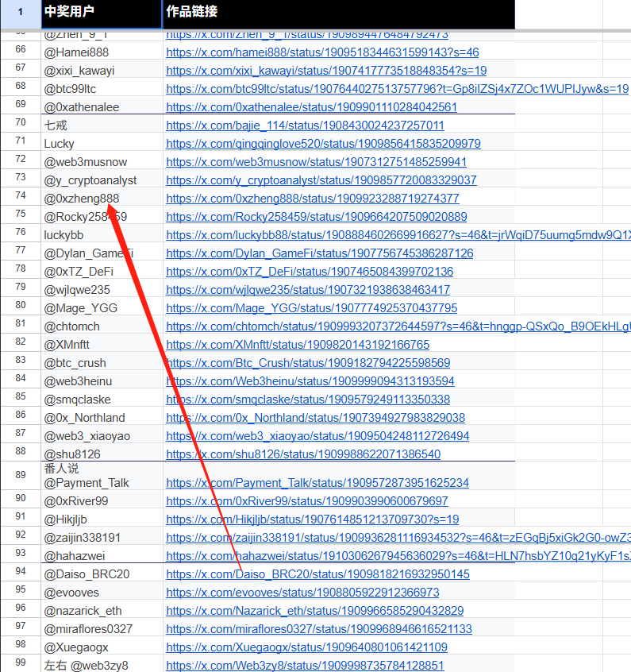
Task: Select cell containing 番人说 @Payment_Talk
Action: point(102,476)
